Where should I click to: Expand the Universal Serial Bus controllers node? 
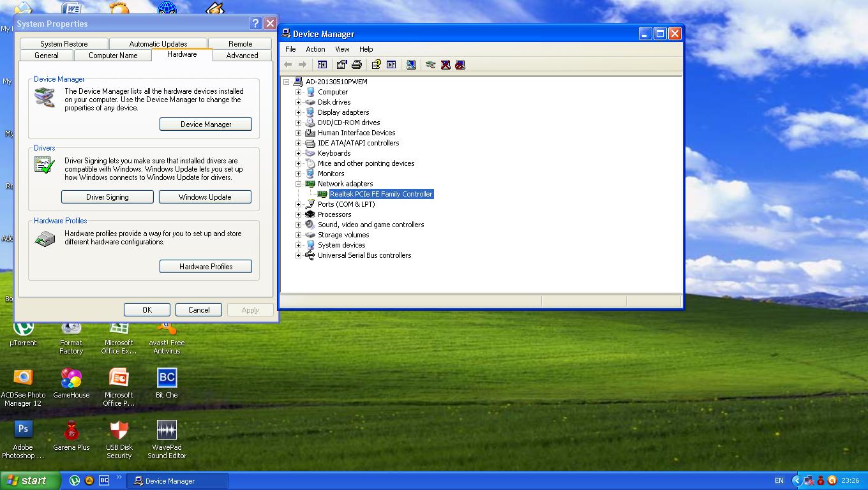coord(298,255)
